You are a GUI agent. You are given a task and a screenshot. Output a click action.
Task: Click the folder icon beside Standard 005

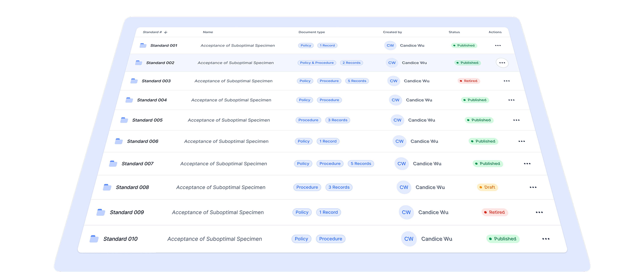tap(124, 120)
